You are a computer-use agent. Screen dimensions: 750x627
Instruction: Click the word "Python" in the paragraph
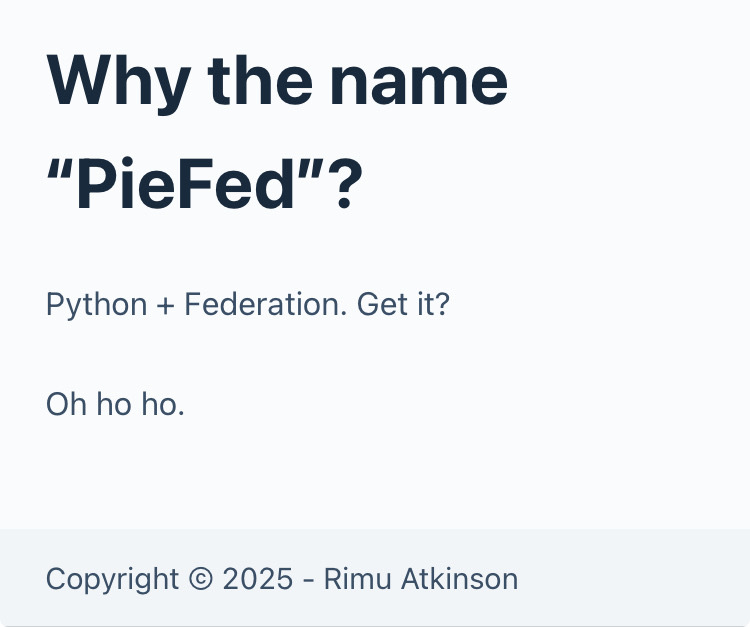coord(97,304)
